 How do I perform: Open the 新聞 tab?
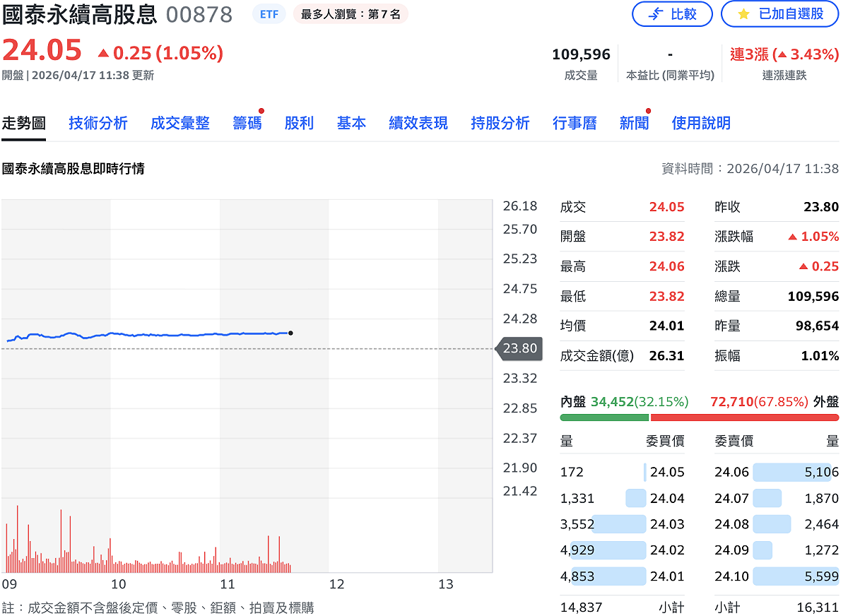point(634,124)
